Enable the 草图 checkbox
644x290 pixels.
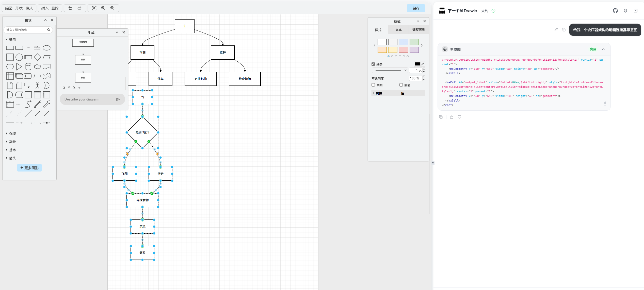(x=373, y=85)
